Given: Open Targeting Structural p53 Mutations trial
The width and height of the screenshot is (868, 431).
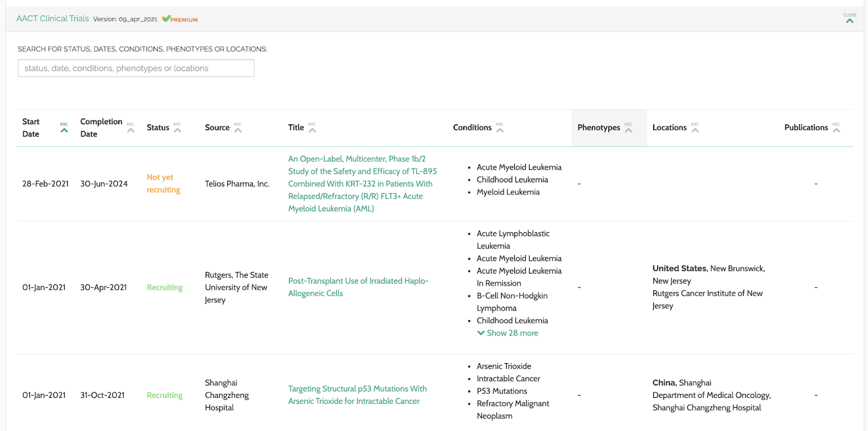Looking at the screenshot, I should point(357,395).
